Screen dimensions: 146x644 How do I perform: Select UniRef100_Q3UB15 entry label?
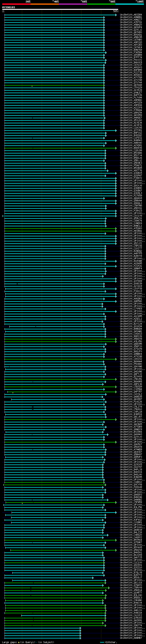131,173
